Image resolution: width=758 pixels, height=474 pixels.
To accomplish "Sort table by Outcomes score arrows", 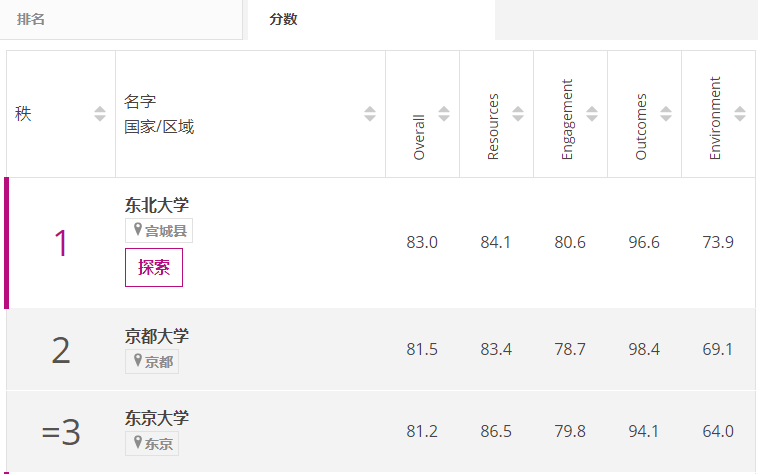I will point(666,114).
